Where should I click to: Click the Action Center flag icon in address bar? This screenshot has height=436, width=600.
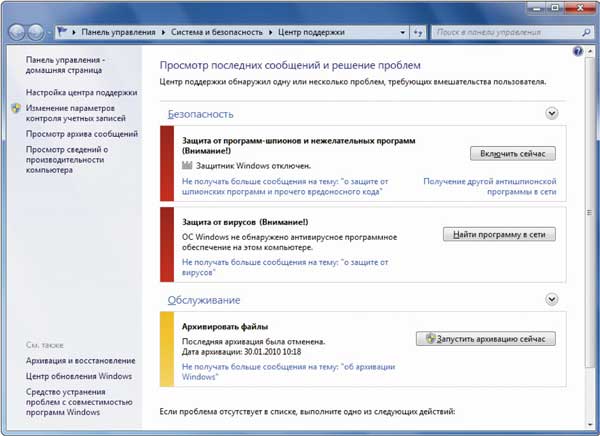pos(62,32)
